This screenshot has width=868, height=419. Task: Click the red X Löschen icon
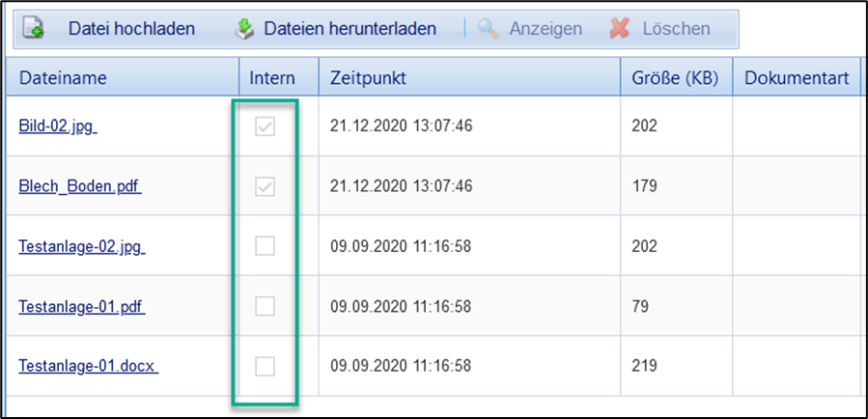point(620,29)
